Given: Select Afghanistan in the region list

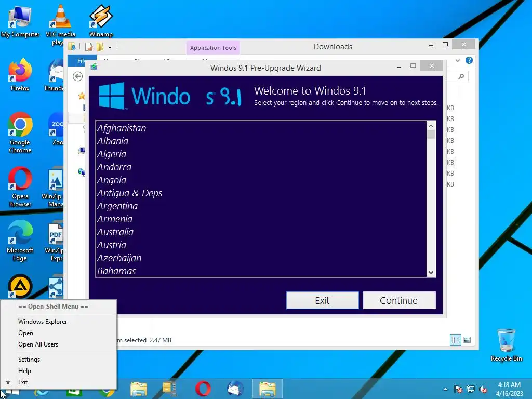Looking at the screenshot, I should point(261,128).
